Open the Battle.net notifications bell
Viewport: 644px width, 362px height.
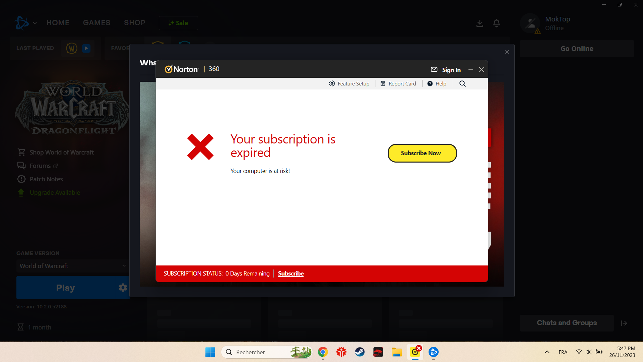tap(497, 23)
